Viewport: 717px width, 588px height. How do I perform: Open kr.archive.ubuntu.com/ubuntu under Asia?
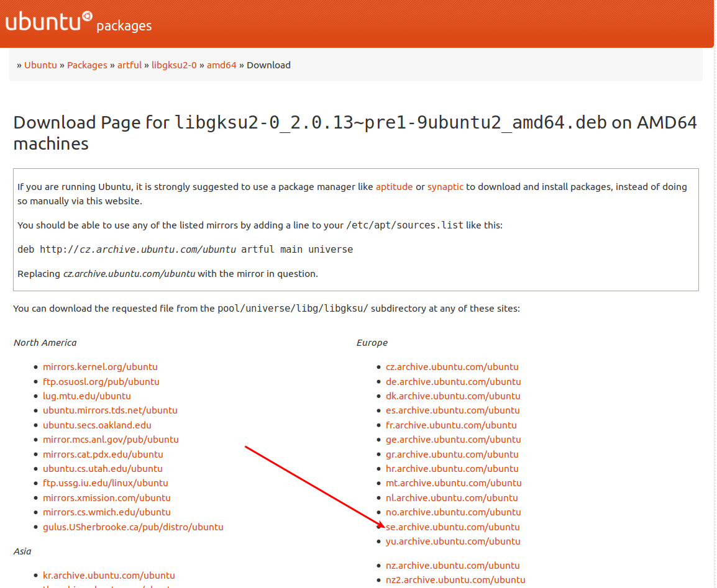(109, 575)
